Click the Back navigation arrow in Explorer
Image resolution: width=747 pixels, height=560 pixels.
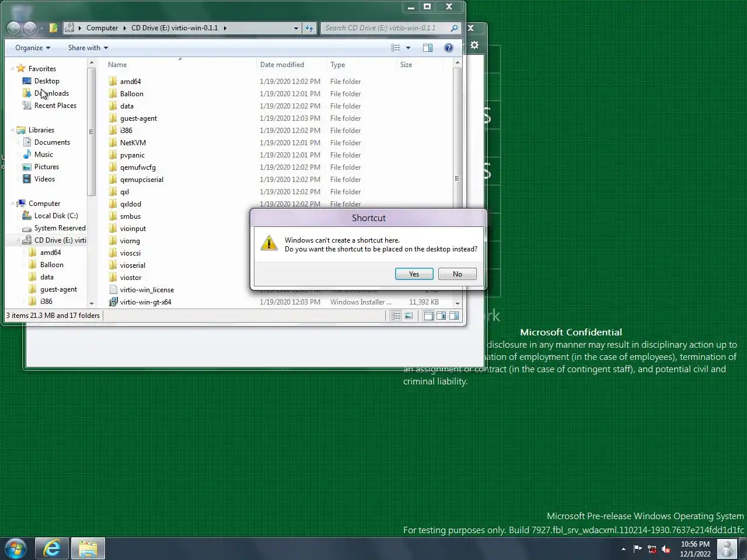[13, 28]
